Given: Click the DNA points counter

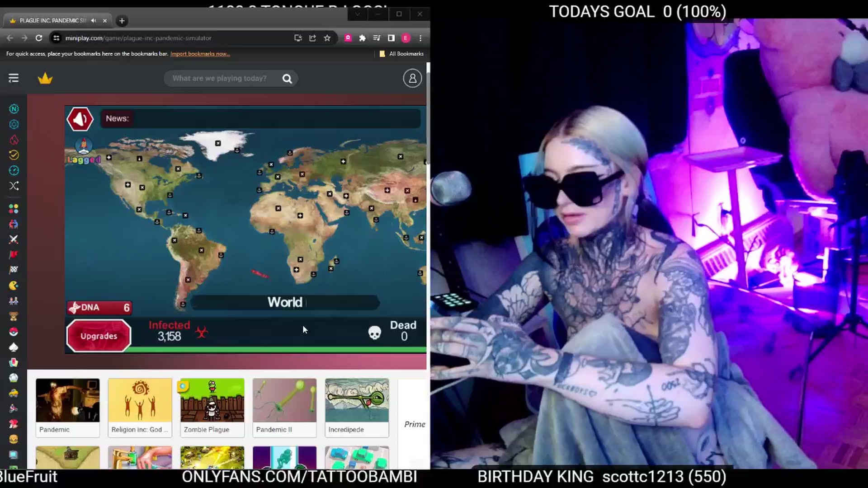Looking at the screenshot, I should click(x=99, y=308).
